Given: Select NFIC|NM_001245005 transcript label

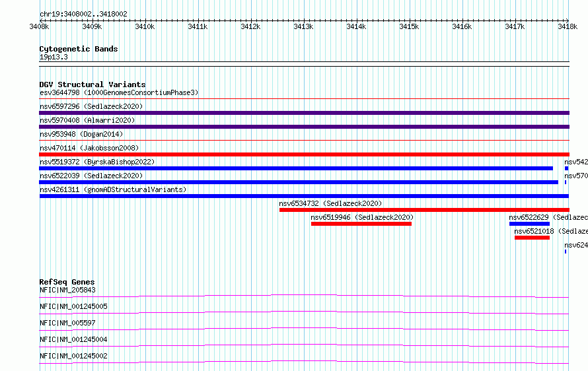Looking at the screenshot, I should tap(73, 306).
